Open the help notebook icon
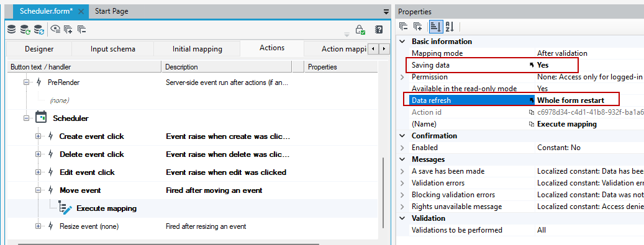The height and width of the screenshot is (245, 644). (379, 30)
